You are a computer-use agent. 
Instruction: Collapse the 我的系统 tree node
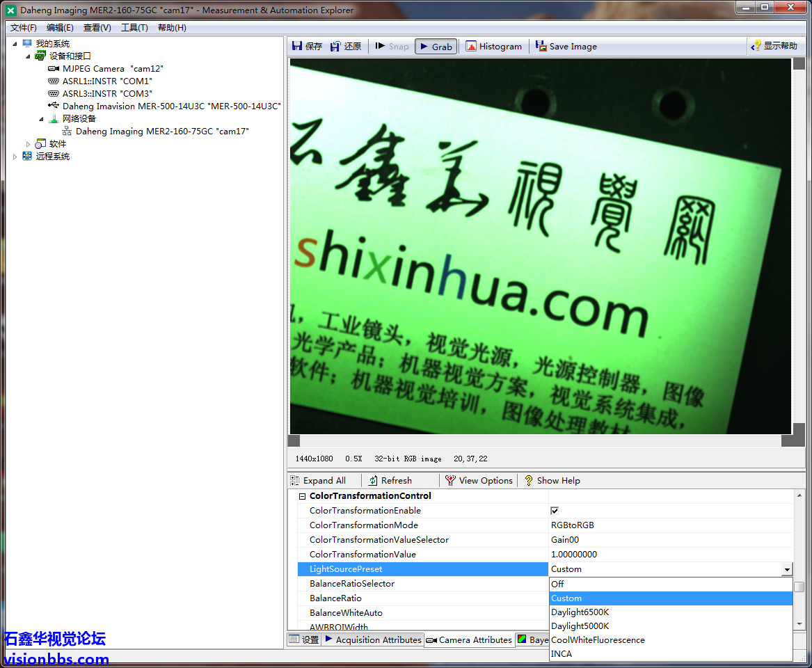[15, 44]
